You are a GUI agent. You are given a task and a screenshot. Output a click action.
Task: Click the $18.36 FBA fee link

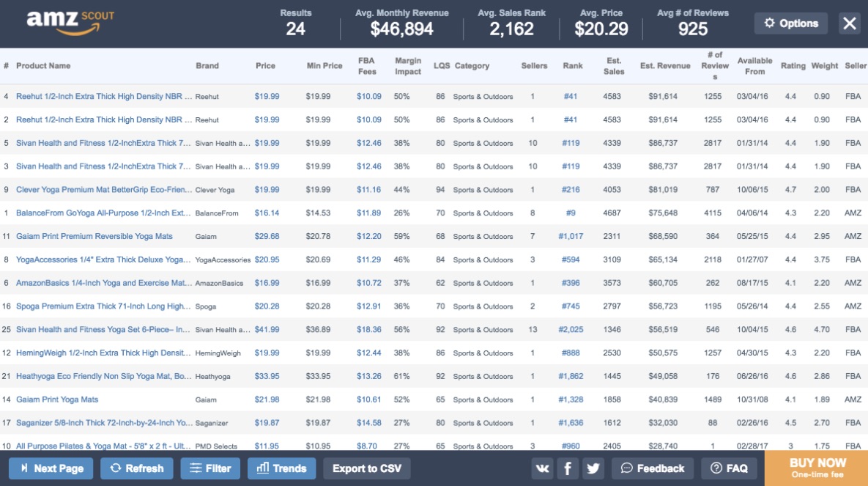pyautogui.click(x=368, y=329)
